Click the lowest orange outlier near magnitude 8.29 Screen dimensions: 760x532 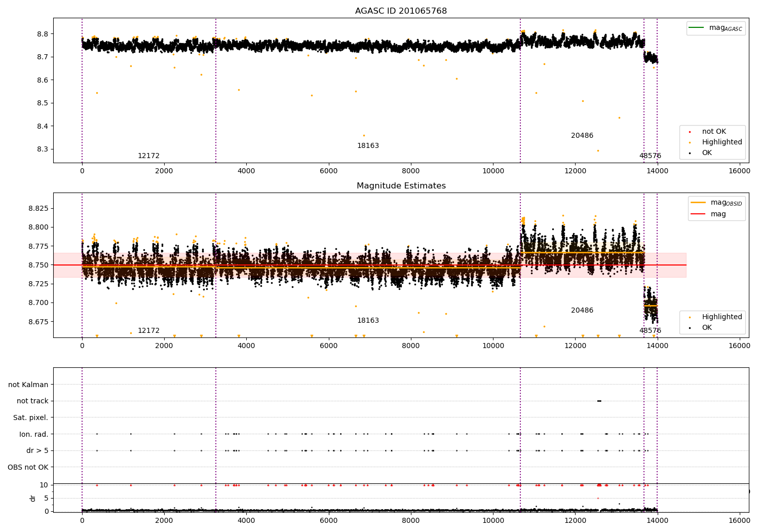click(x=598, y=150)
